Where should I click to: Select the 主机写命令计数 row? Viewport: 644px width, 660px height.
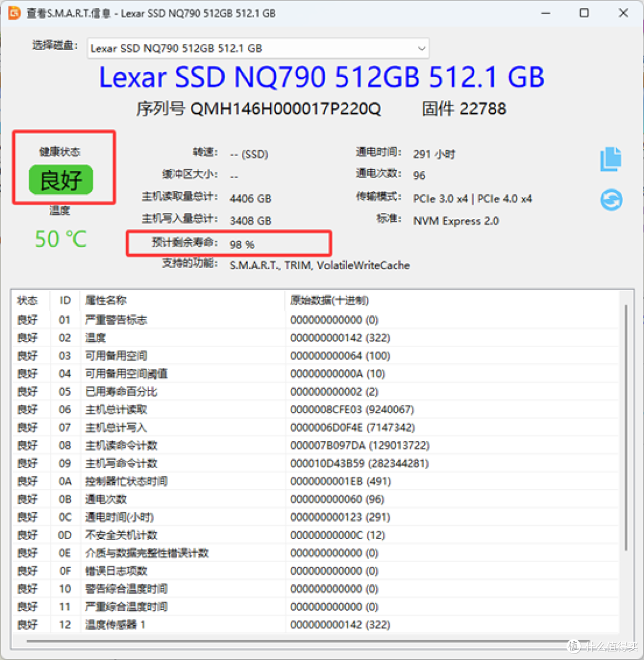(x=315, y=463)
